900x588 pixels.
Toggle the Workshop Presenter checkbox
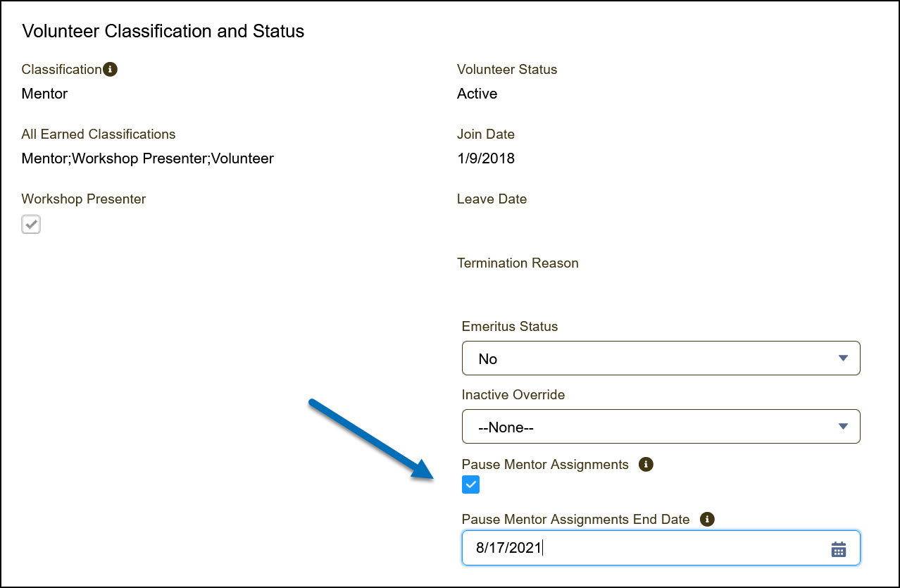tap(31, 225)
